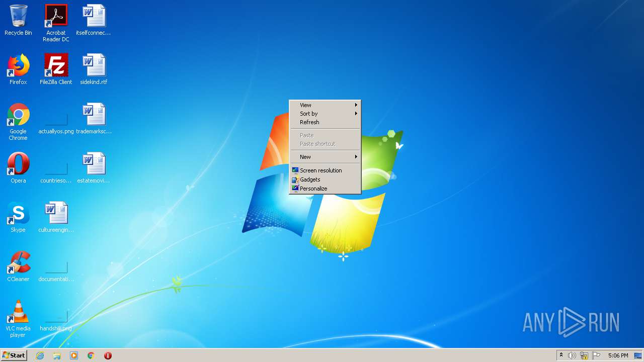644x362 pixels.
Task: Click the Firefox desktop shortcut
Action: (x=18, y=69)
